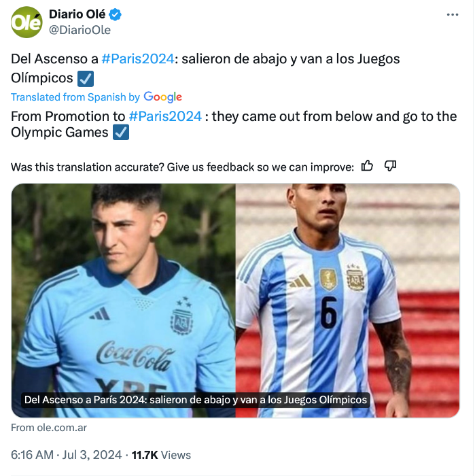Click the thumbs up translation feedback icon
This screenshot has height=476, width=475.
point(367,166)
